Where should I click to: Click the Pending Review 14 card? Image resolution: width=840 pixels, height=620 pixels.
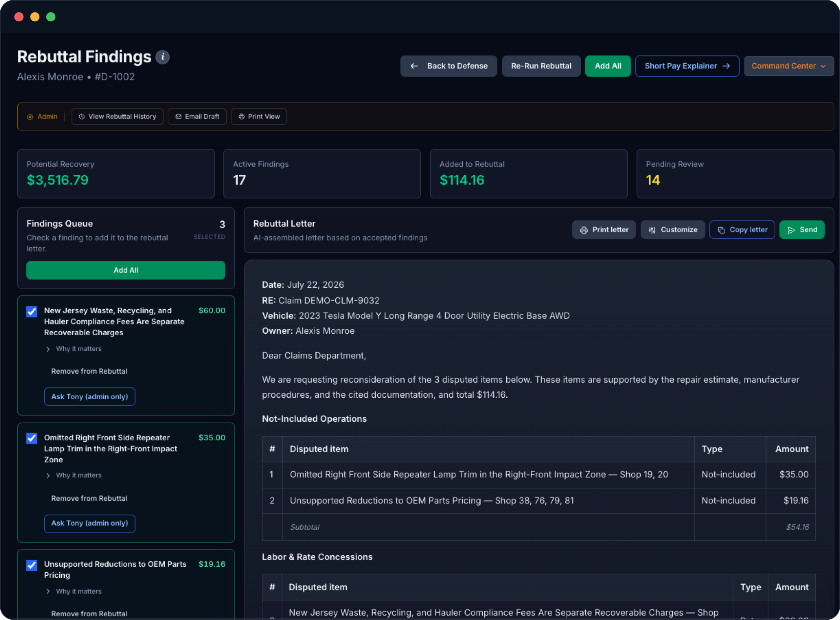tap(735, 174)
